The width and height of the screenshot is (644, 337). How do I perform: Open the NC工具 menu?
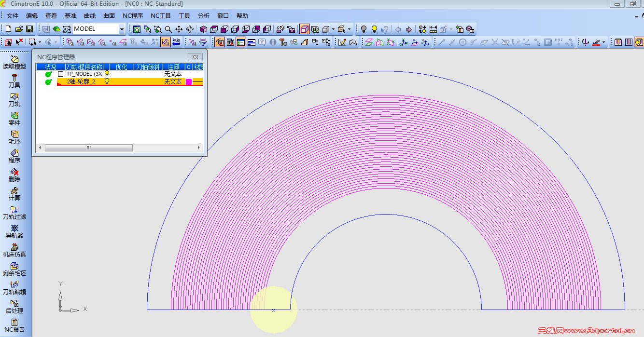tap(161, 16)
